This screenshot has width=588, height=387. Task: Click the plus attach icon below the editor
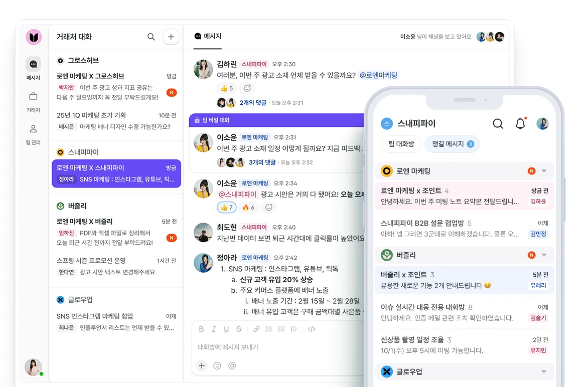[202, 365]
